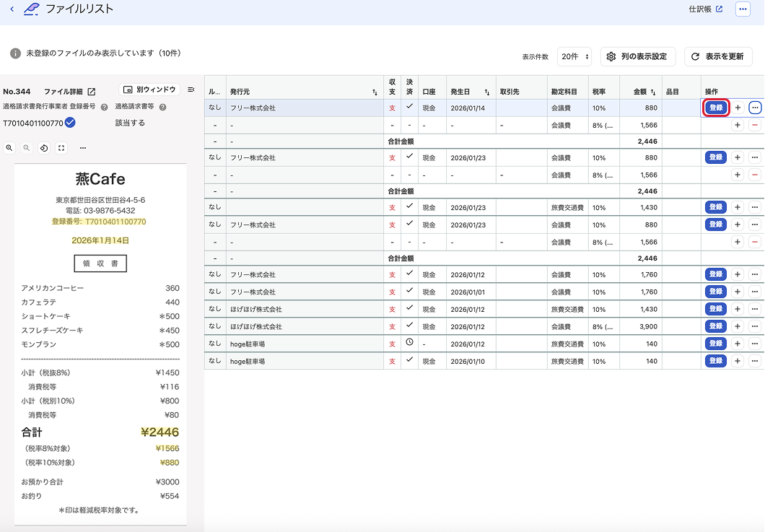Sort the table by 金額
765x532 pixels.
(653, 92)
